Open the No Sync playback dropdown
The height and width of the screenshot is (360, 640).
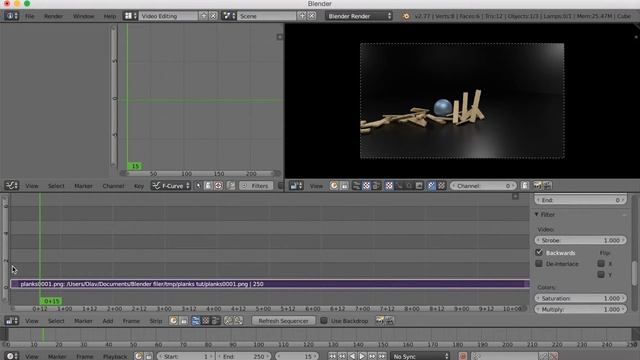coord(420,356)
